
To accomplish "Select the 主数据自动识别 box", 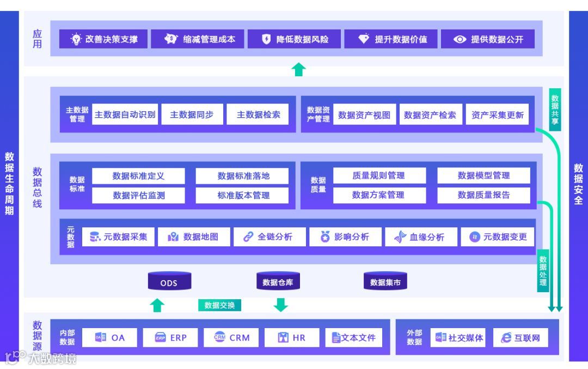I will 125,114.
